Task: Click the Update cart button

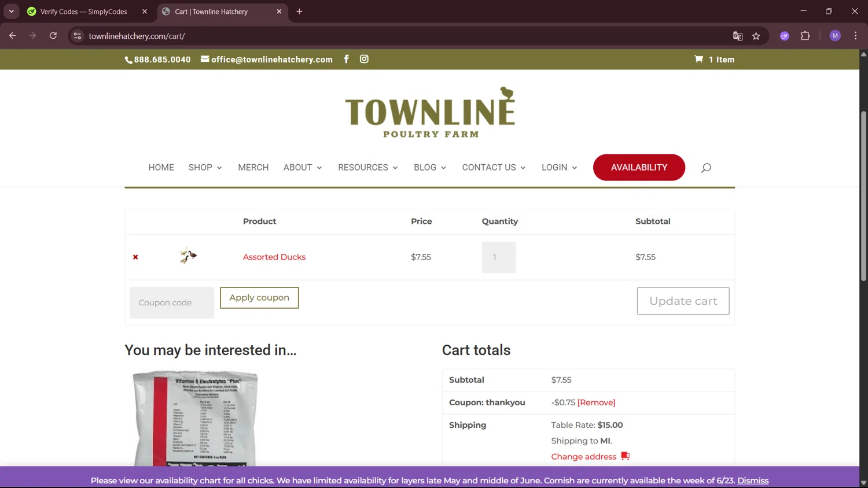Action: [x=683, y=301]
